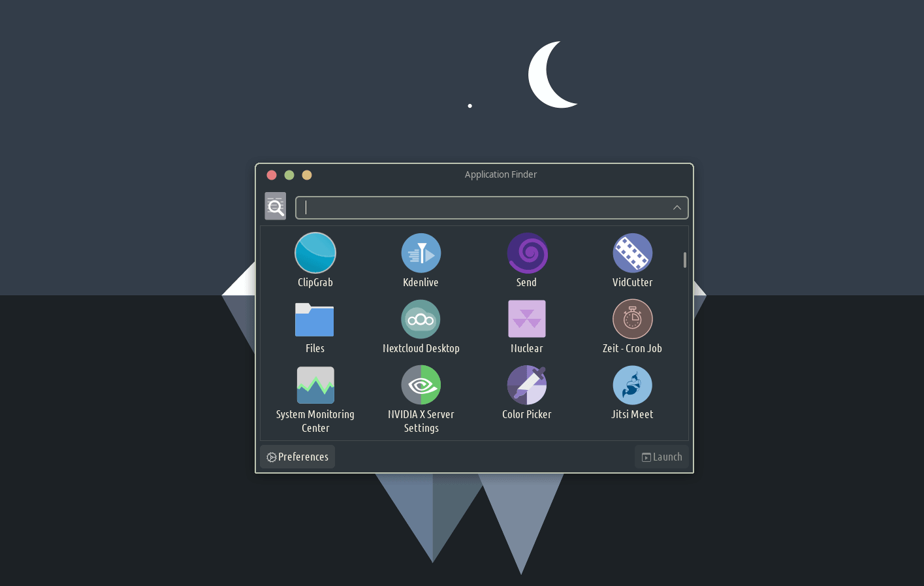Click the "Jitsi Meet" label text
The image size is (924, 586).
coord(632,414)
